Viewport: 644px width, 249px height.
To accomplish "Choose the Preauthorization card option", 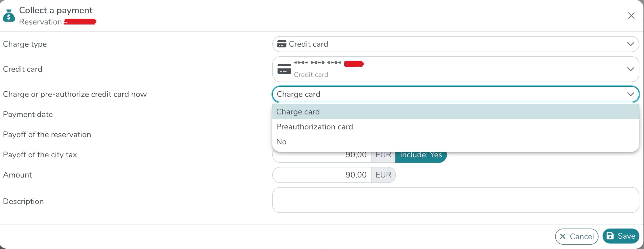I will 314,127.
